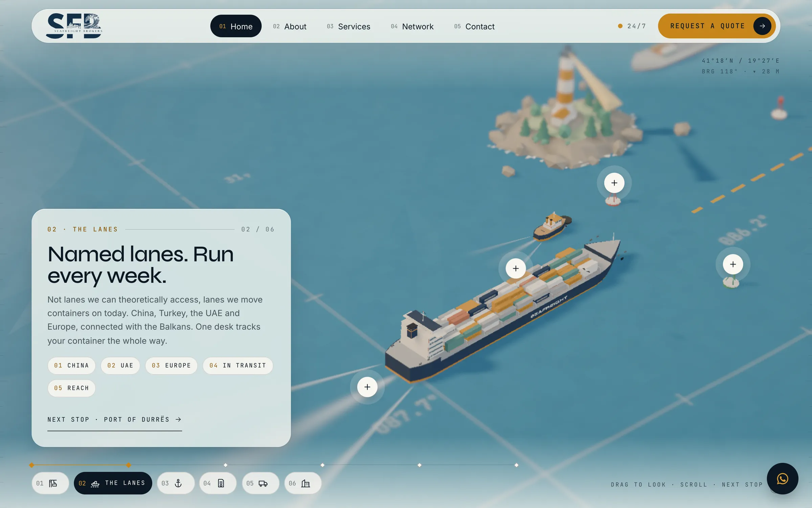The image size is (812, 508).
Task: Click the plus hotspot beside the tugboat
Action: (x=516, y=269)
